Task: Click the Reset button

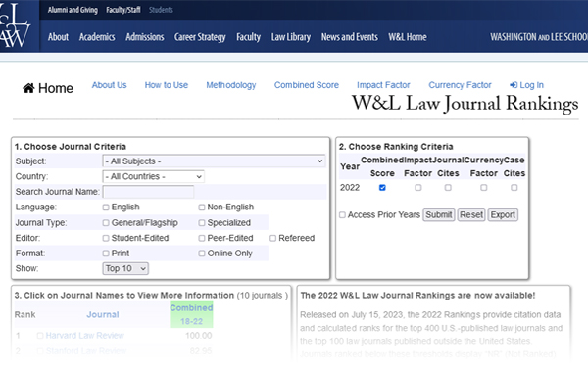Action: pyautogui.click(x=471, y=215)
